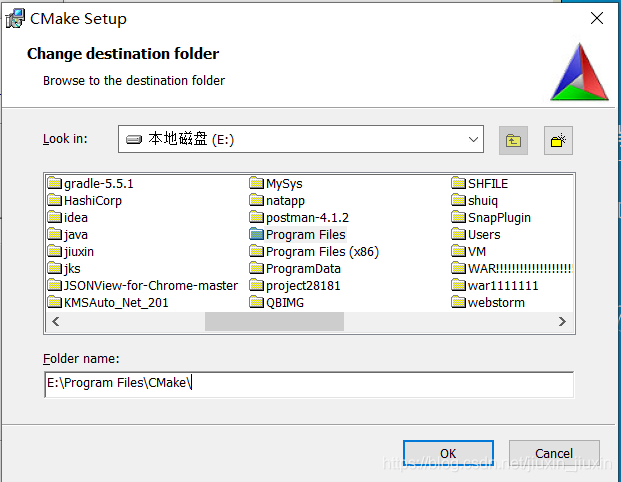The image size is (621, 482).
Task: Click the folder icon beside SHFILE
Action: [x=459, y=183]
